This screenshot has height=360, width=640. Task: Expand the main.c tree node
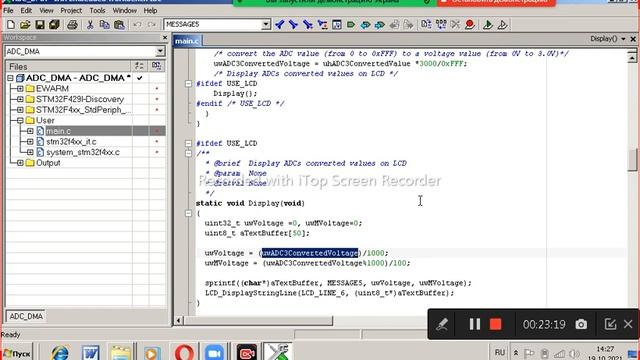[30, 131]
